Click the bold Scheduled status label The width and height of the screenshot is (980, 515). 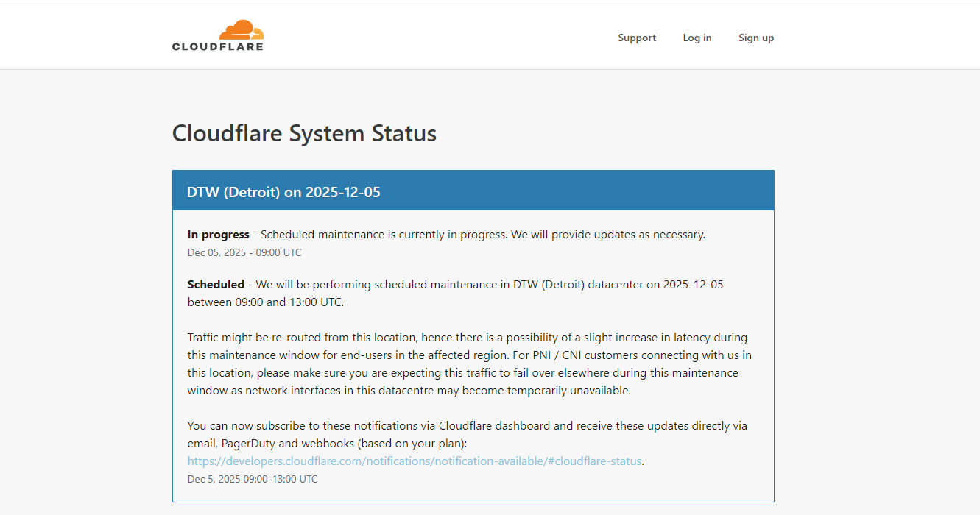[x=216, y=284]
